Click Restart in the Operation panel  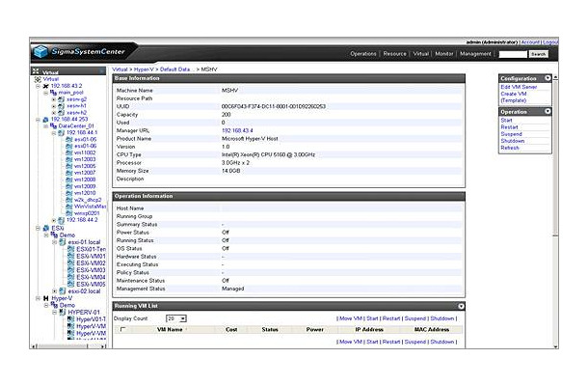point(509,127)
